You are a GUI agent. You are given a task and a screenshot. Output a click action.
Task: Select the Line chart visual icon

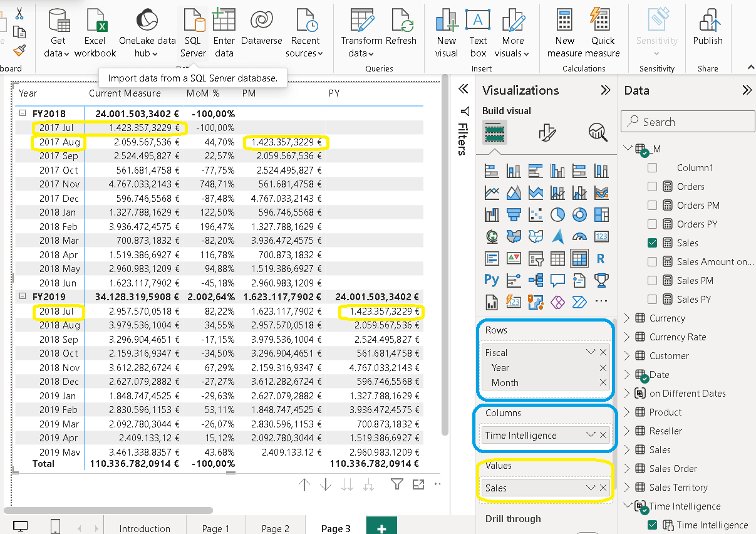point(492,192)
